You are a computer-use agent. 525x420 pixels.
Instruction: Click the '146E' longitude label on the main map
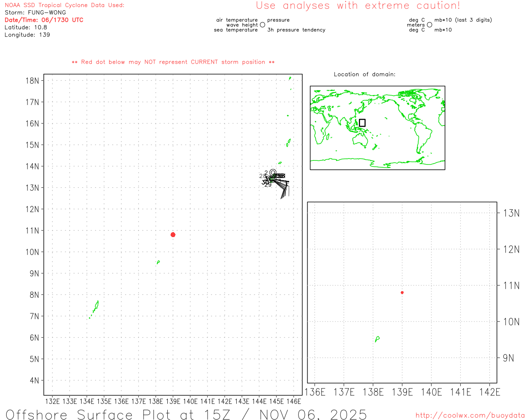(294, 402)
